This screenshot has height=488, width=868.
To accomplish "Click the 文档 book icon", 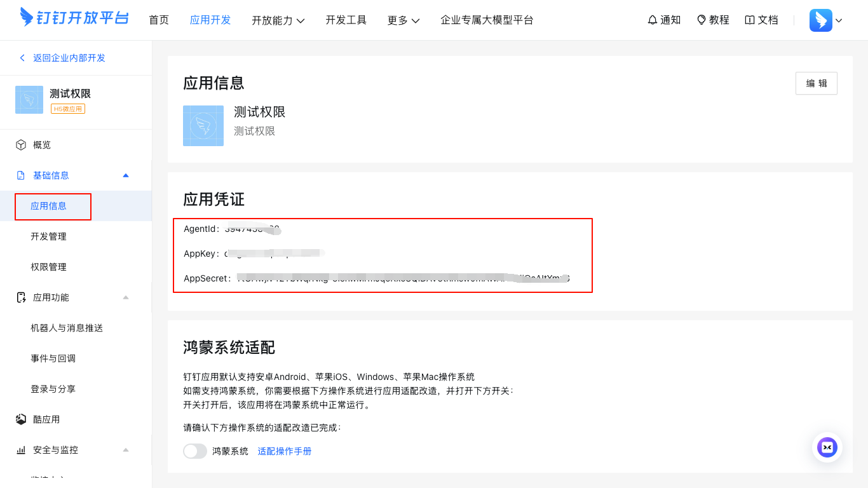I will [750, 20].
